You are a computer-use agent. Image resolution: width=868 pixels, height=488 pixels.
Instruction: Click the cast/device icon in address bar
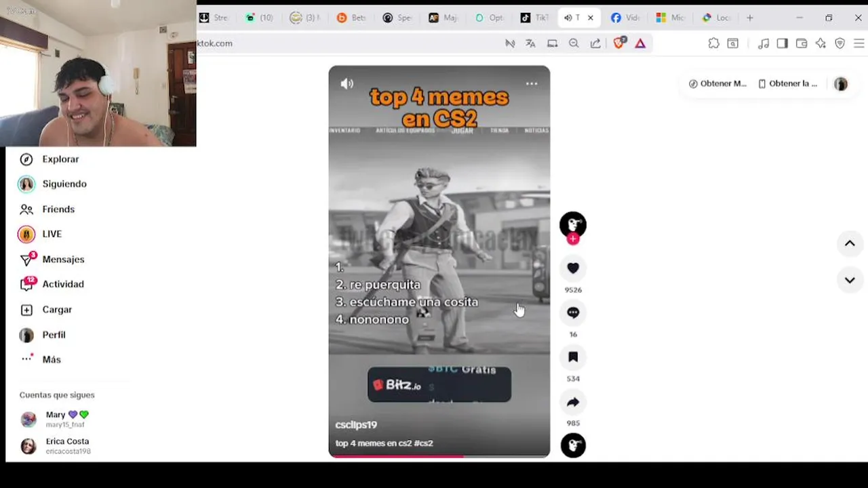553,43
